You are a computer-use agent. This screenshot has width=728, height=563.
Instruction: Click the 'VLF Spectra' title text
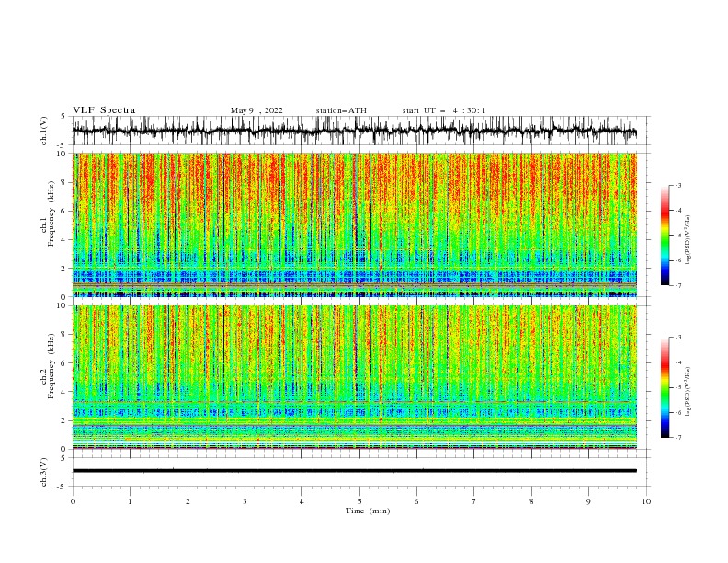[x=104, y=110]
